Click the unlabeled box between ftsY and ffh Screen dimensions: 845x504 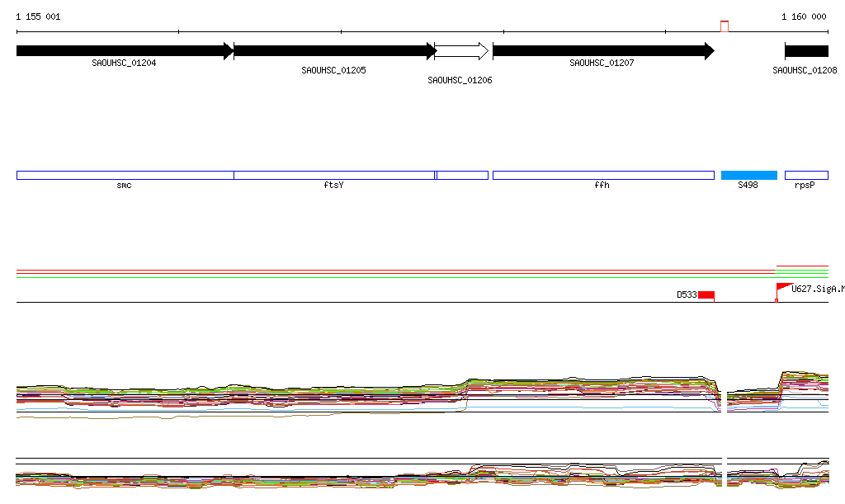(x=461, y=175)
